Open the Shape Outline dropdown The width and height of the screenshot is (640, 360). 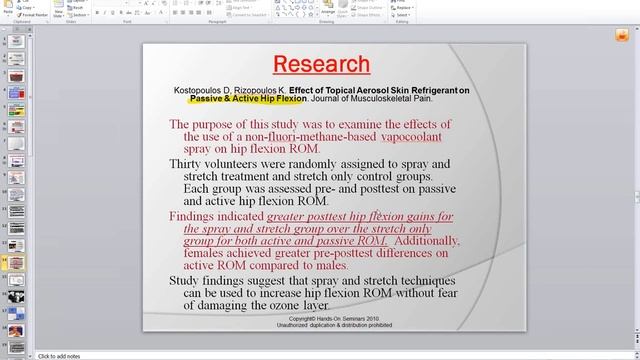point(368,8)
